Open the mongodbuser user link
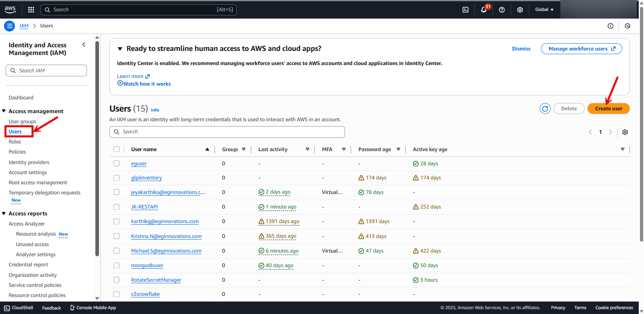Viewport: 644px width, 314px height. pyautogui.click(x=147, y=266)
